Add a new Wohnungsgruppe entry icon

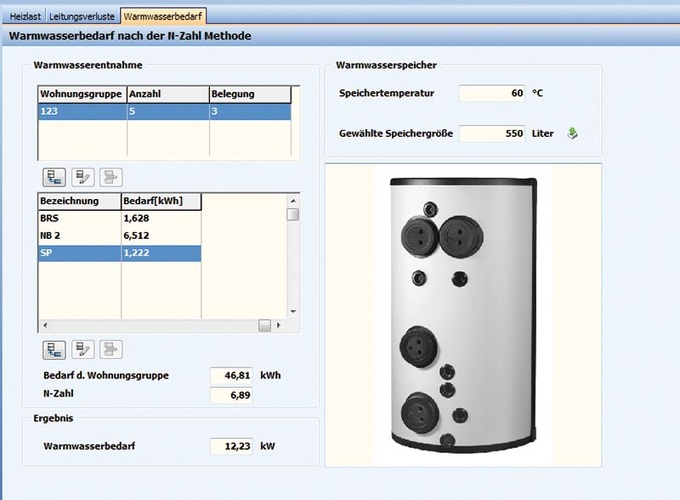54,177
